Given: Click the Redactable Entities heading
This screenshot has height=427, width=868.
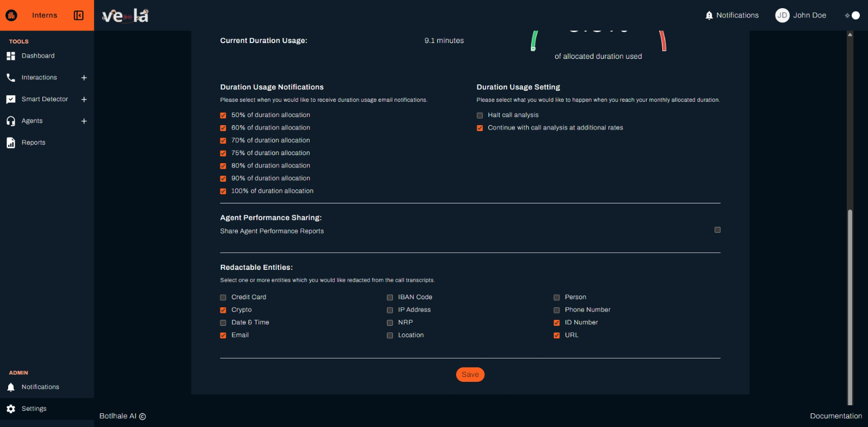Looking at the screenshot, I should click(256, 268).
